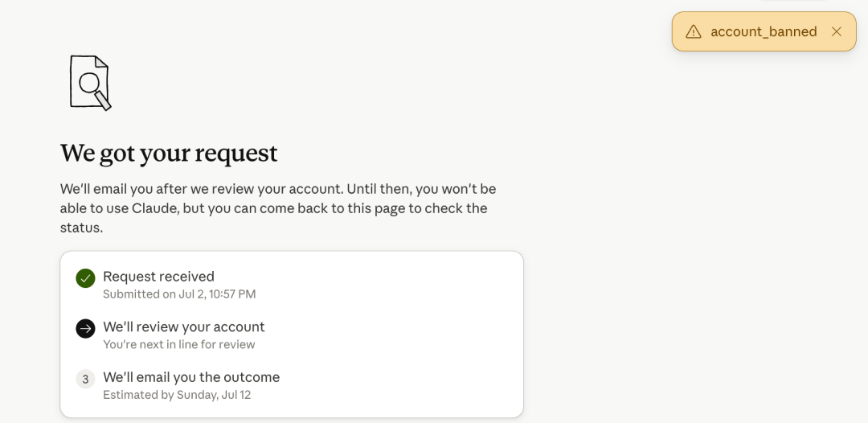This screenshot has width=868, height=423.
Task: Click 'Submitted on Jul 2, 10:57 PM' text
Action: (x=179, y=294)
